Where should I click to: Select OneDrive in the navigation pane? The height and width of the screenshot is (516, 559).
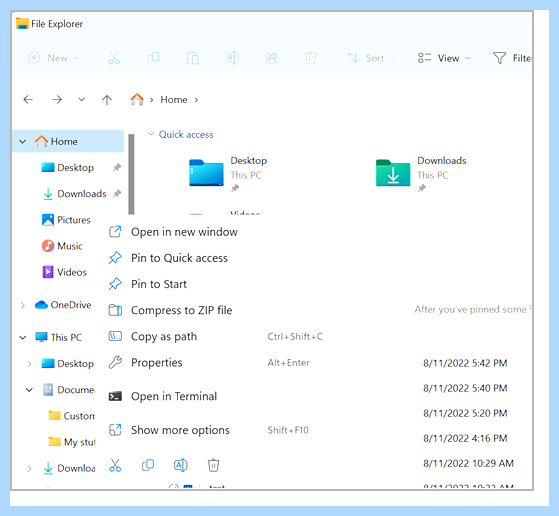click(63, 305)
